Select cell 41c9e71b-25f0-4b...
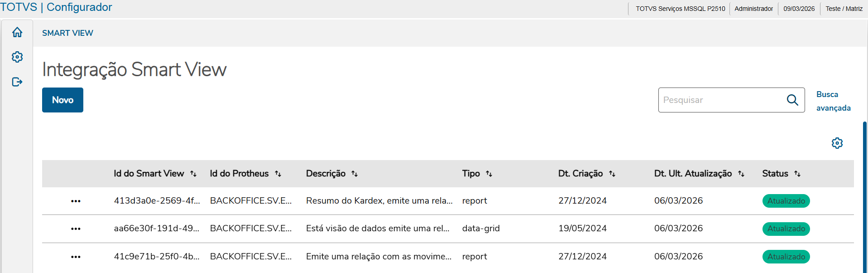 tap(156, 256)
